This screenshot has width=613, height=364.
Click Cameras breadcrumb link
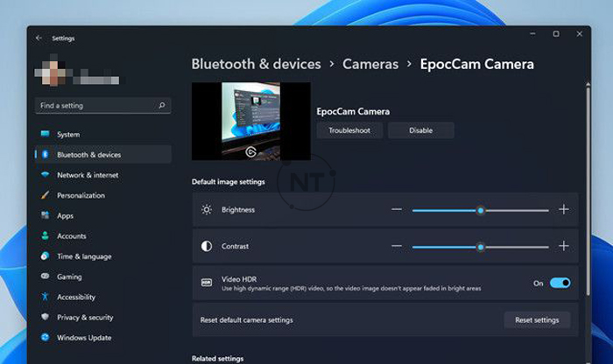(370, 64)
